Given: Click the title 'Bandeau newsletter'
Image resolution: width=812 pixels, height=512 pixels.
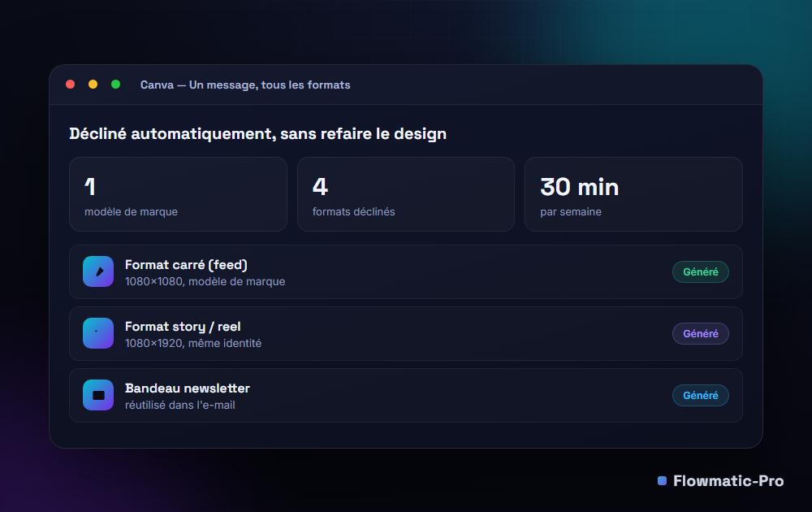Looking at the screenshot, I should [x=188, y=388].
